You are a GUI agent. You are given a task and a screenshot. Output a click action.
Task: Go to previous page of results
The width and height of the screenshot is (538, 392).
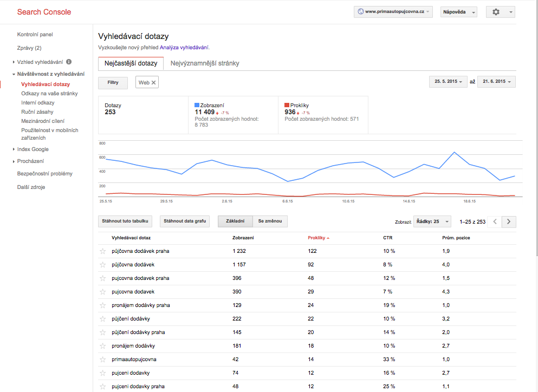tap(495, 221)
